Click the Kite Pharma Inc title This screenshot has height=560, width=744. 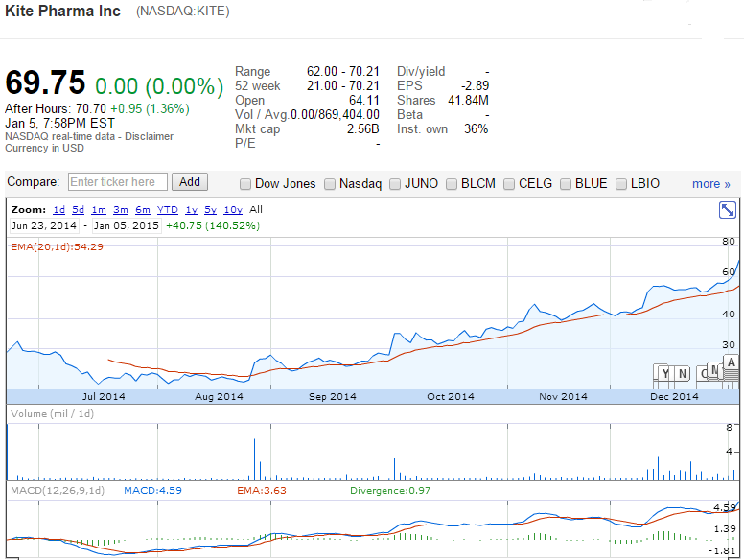coord(62,11)
